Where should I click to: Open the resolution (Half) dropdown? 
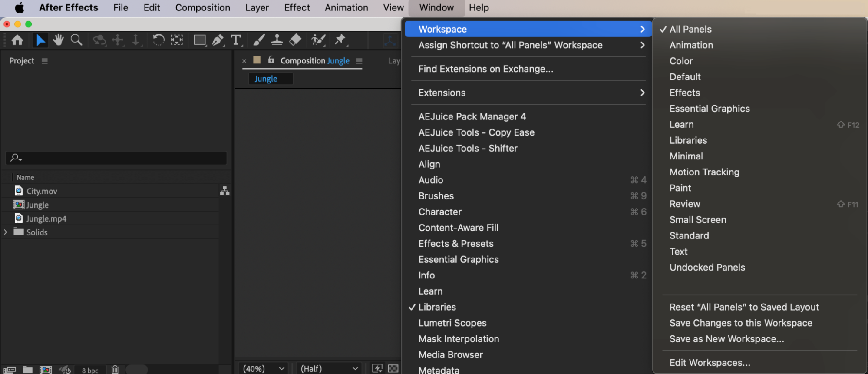pos(329,368)
